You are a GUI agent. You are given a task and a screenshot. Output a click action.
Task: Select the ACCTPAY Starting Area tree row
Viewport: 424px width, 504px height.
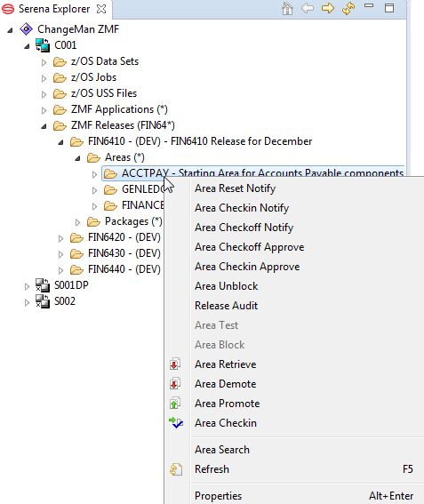253,173
